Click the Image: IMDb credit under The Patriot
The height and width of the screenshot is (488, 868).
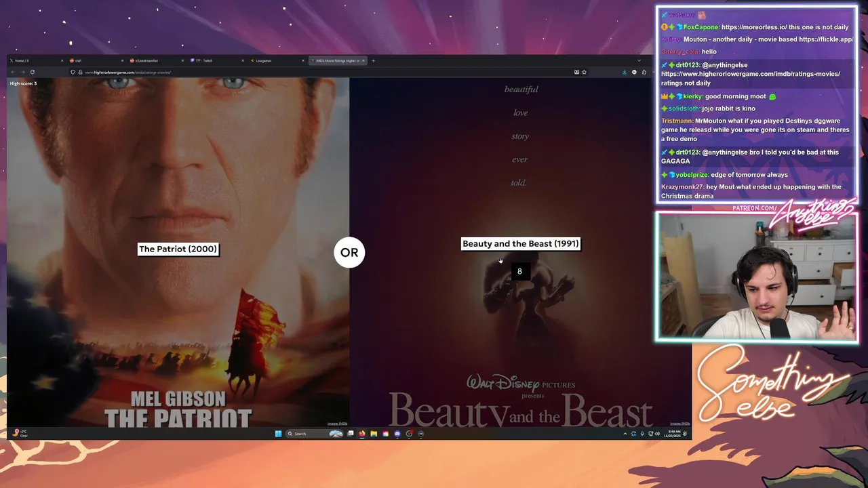[337, 424]
